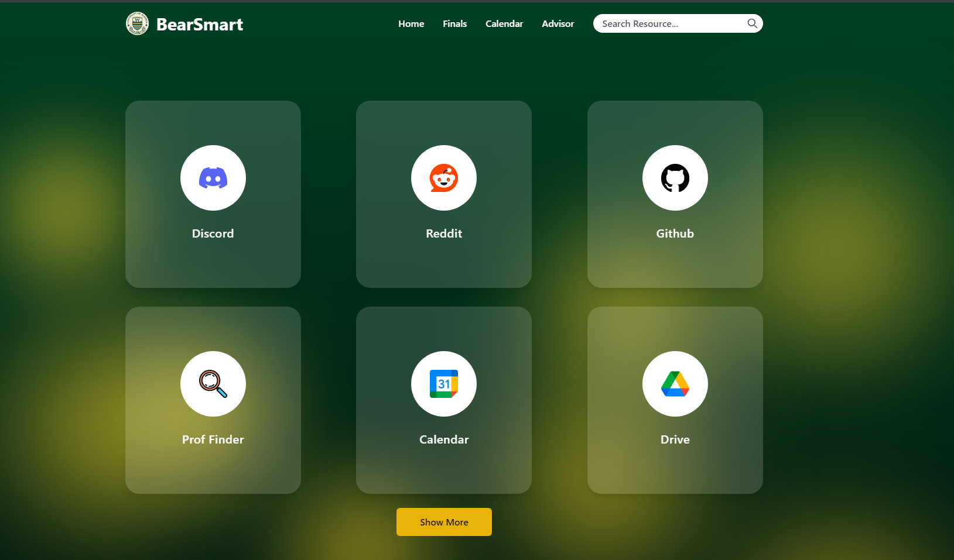This screenshot has width=954, height=560.
Task: Click the search magnifier in the search bar
Action: pyautogui.click(x=752, y=23)
